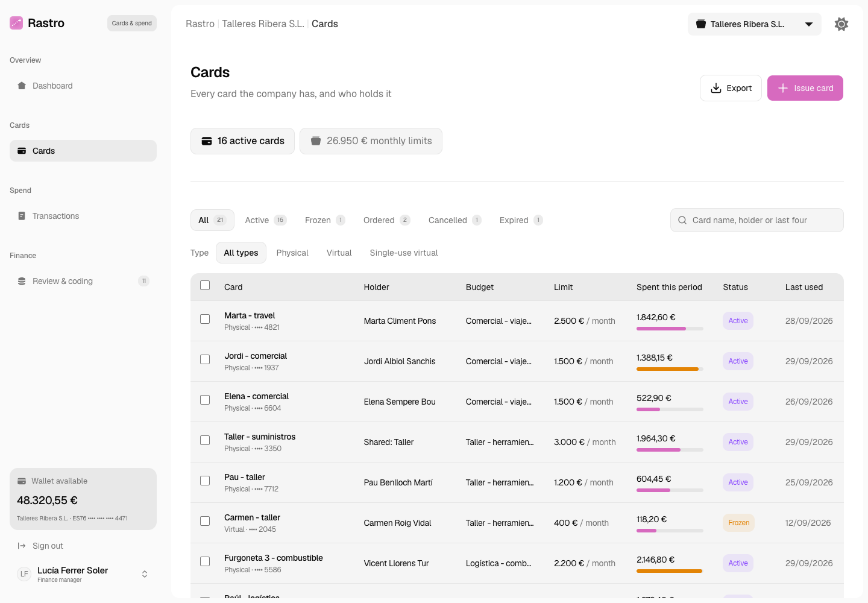Filter by Single-use virtual type
The width and height of the screenshot is (868, 603).
pyautogui.click(x=404, y=253)
